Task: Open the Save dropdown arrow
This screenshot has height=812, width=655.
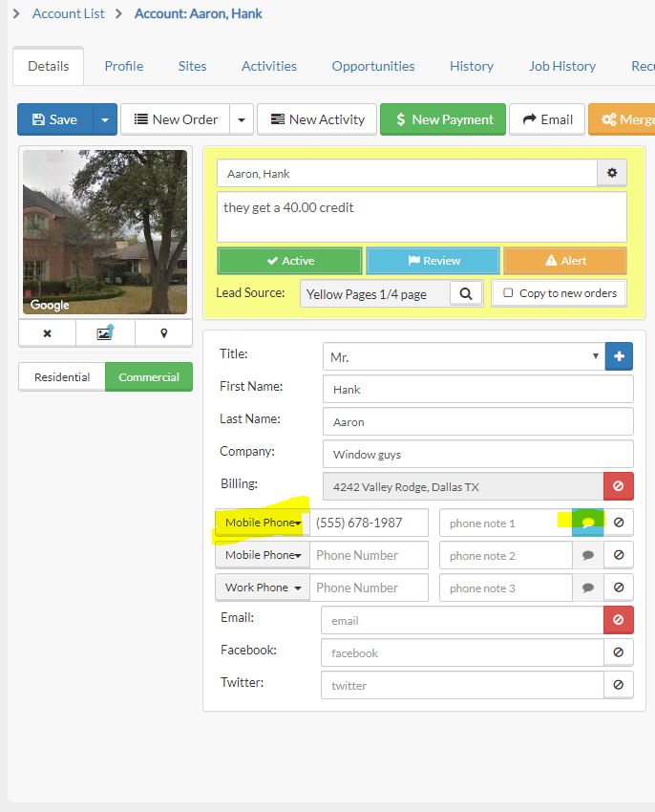Action: coord(105,119)
